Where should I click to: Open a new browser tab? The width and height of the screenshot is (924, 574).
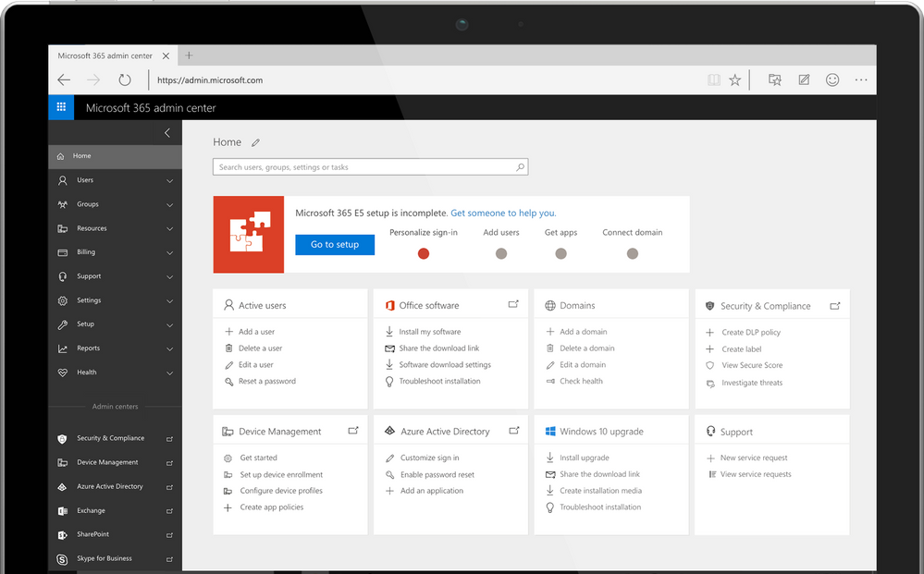(x=190, y=55)
